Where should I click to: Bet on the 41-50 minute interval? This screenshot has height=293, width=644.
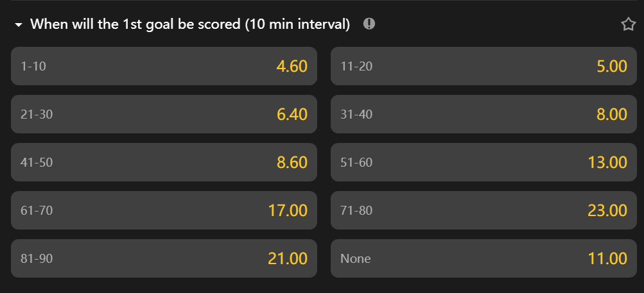tap(164, 163)
